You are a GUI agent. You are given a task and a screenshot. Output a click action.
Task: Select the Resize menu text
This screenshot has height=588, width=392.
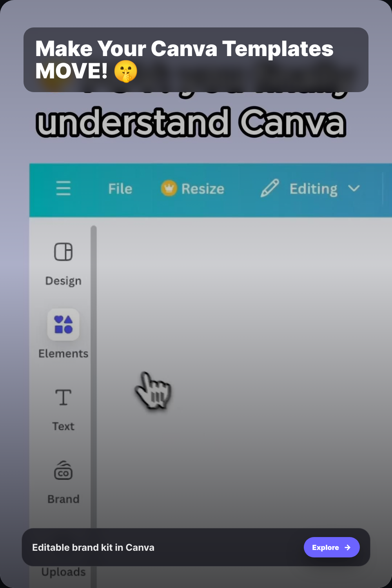pyautogui.click(x=203, y=189)
